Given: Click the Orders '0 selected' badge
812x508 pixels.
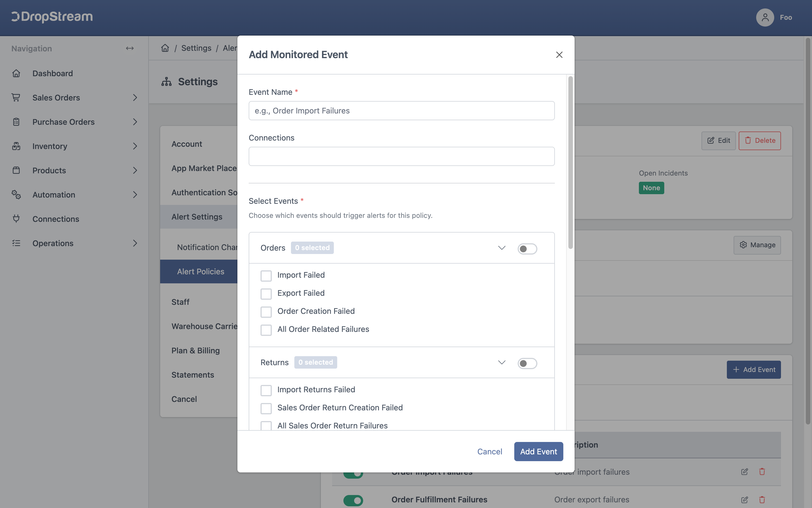Looking at the screenshot, I should [312, 248].
